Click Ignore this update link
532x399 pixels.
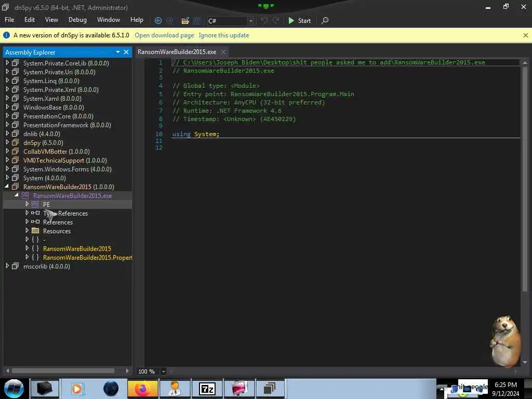click(x=224, y=35)
